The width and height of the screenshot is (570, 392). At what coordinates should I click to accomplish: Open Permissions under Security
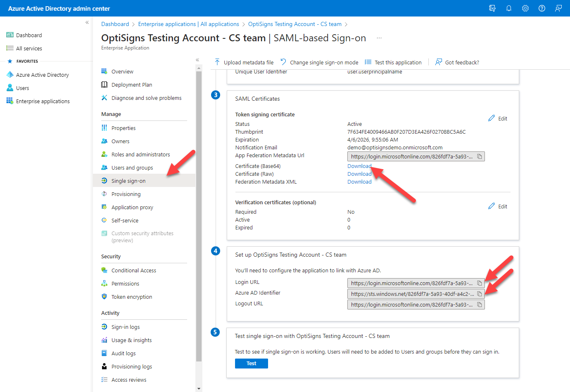(125, 283)
